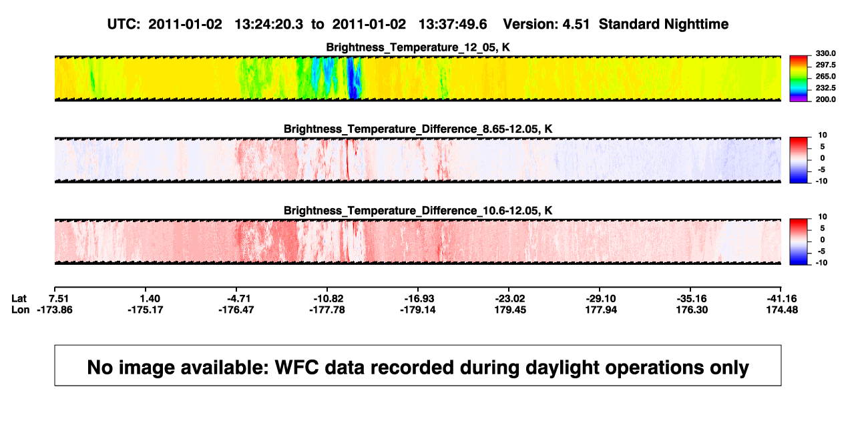
Task: Click the 330.0 color bar label
Action: tap(827, 53)
